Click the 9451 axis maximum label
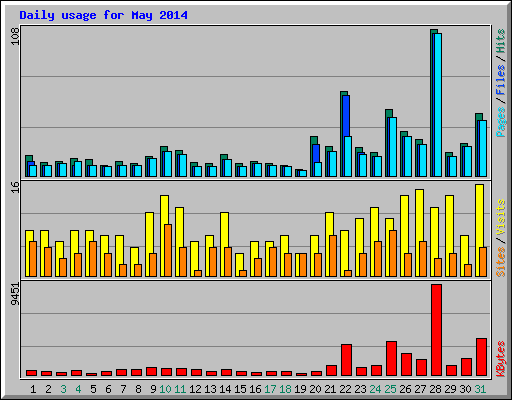This screenshot has height=400, width=512. [x=16, y=294]
